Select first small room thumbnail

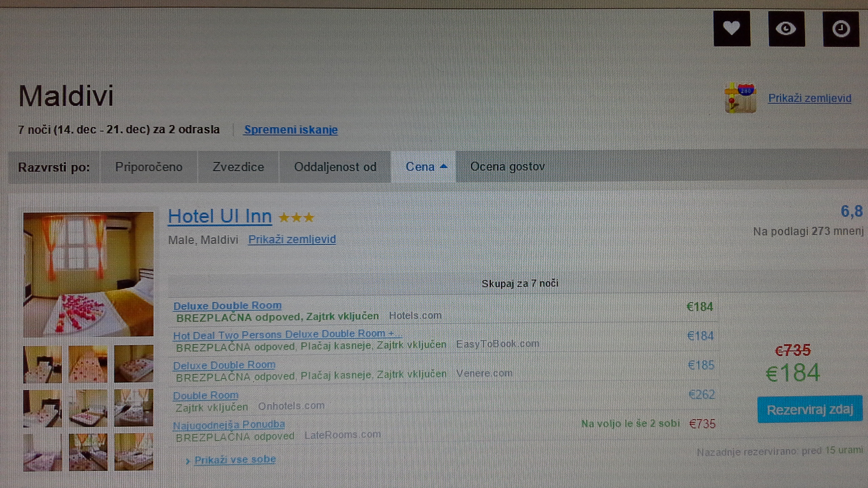[42, 364]
